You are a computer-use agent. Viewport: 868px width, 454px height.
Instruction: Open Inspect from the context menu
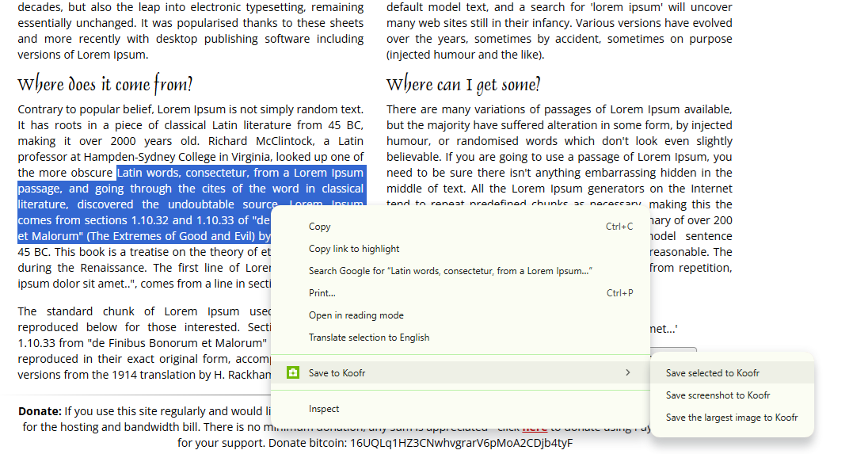point(460,409)
